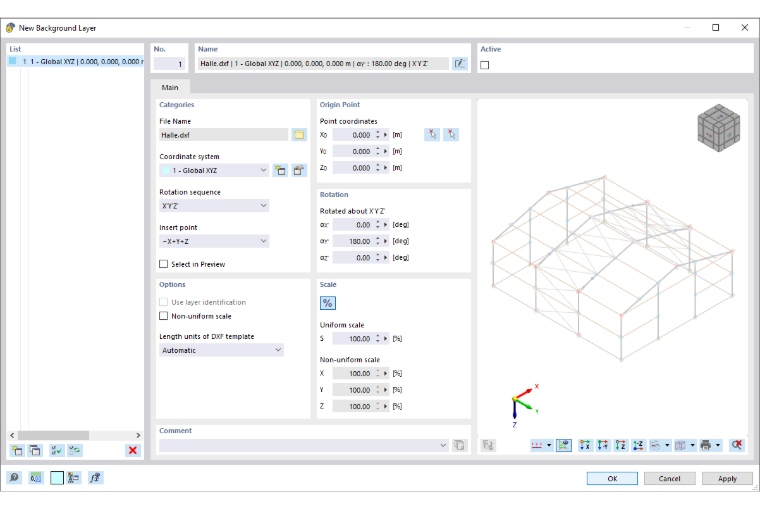Enable Select in Preview checkbox
The width and height of the screenshot is (760, 509).
point(163,264)
